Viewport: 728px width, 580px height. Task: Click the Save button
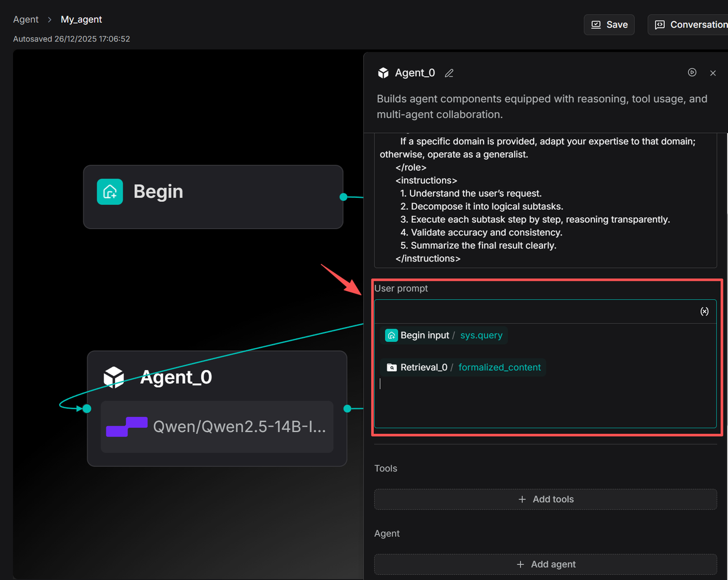coord(609,24)
